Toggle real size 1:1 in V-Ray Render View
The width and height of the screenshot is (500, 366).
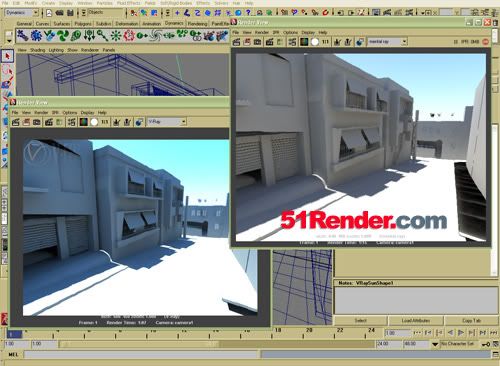[105, 122]
